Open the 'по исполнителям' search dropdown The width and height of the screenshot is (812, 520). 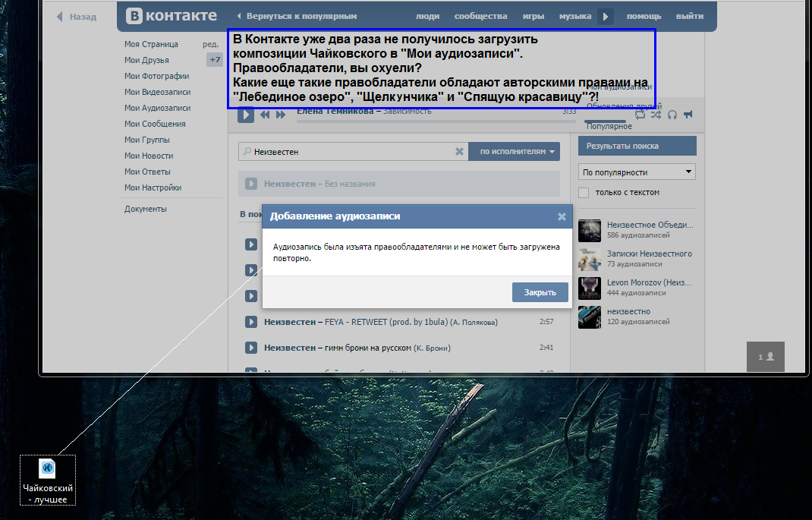(514, 152)
